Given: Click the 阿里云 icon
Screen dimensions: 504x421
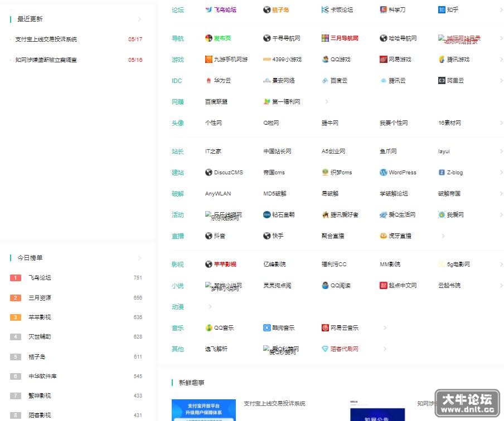Looking at the screenshot, I should click(x=442, y=81).
